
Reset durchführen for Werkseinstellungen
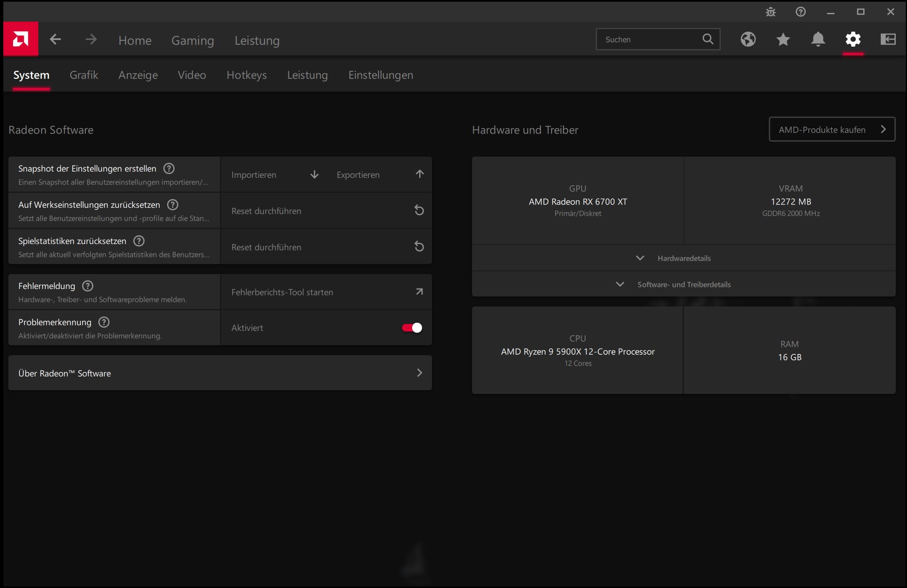(326, 211)
